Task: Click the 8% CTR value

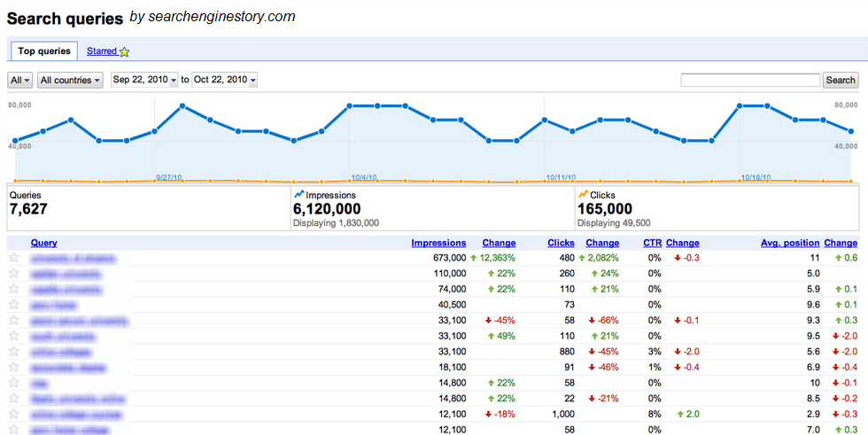Action: tap(655, 414)
